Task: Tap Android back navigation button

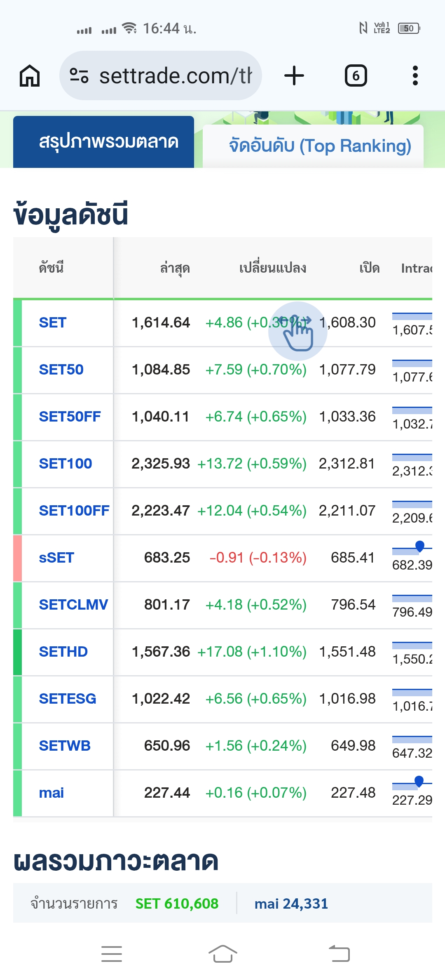Action: pos(339,954)
